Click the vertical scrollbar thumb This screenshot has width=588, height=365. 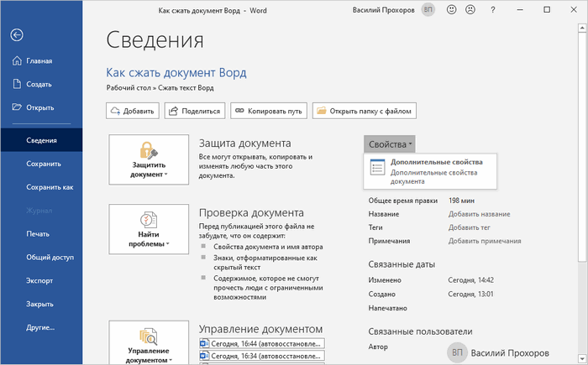[582, 148]
